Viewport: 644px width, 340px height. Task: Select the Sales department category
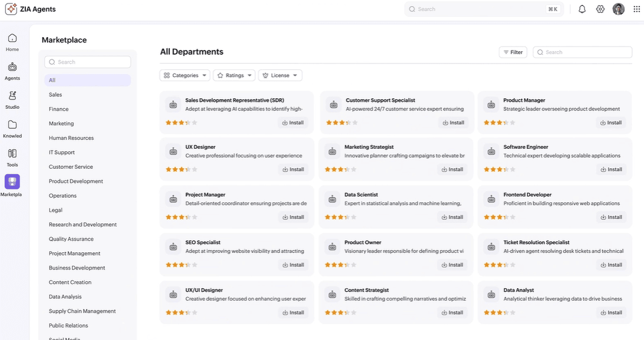pos(55,95)
